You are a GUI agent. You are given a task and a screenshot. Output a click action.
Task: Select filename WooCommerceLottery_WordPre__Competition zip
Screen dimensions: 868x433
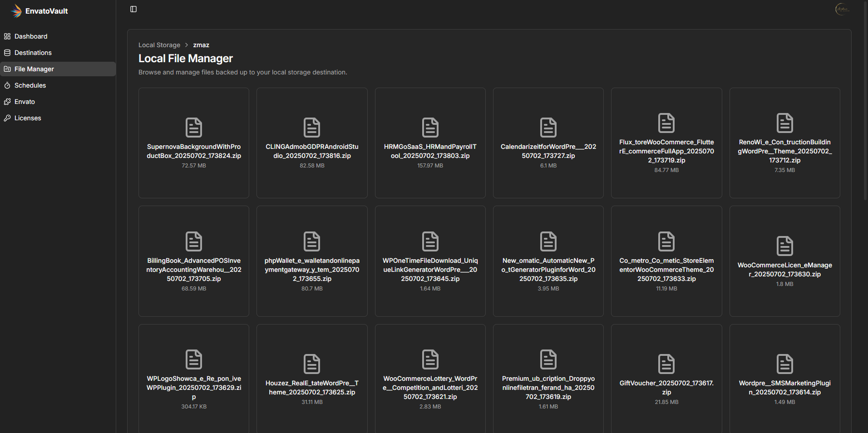pyautogui.click(x=430, y=388)
